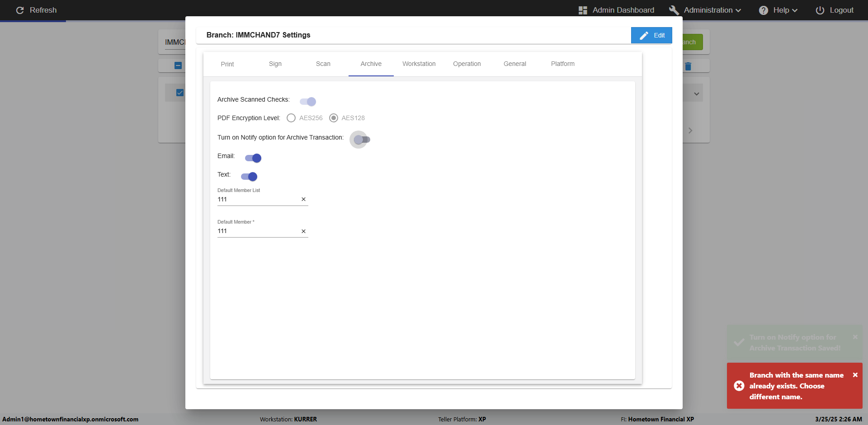Click the blue minus select-all checkbox in background
868x425 pixels.
(178, 65)
